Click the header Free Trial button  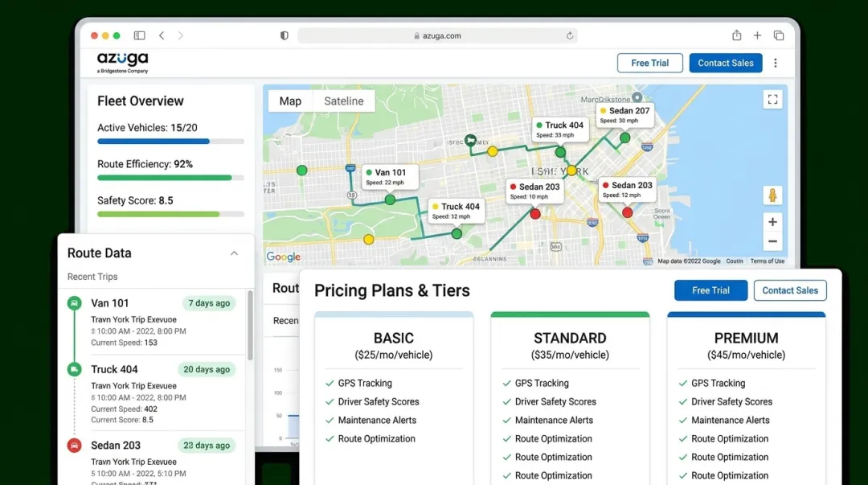click(x=650, y=64)
